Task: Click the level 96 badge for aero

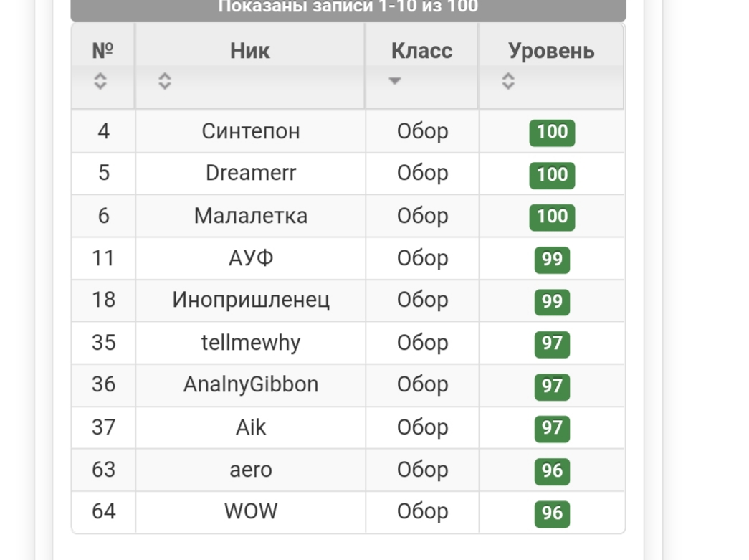Action: point(552,470)
